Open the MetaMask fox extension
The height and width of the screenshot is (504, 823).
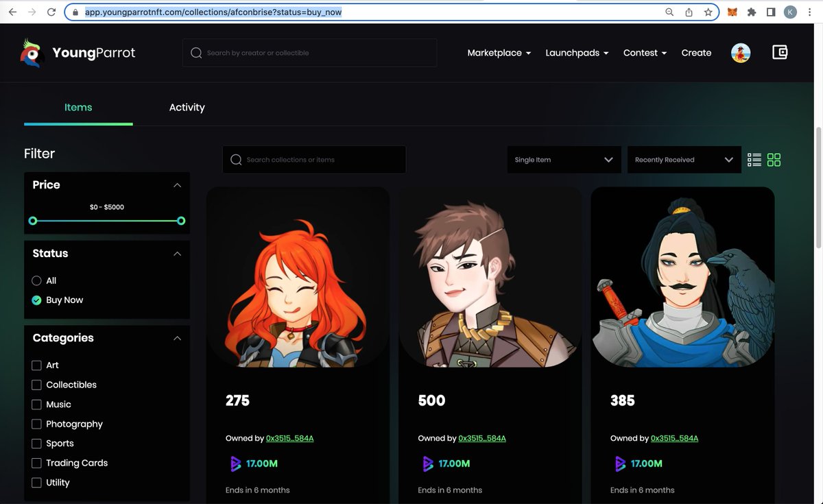(x=732, y=12)
